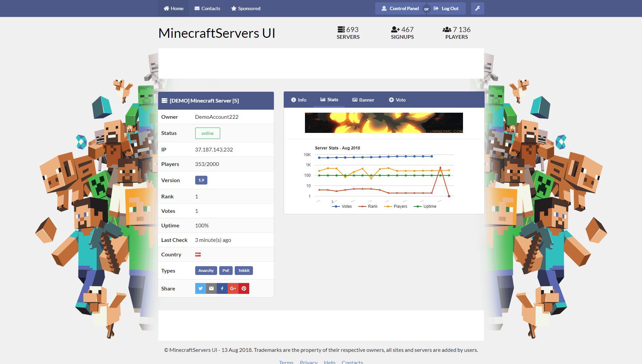Share server on Google Plus icon
642x364 pixels.
click(233, 288)
